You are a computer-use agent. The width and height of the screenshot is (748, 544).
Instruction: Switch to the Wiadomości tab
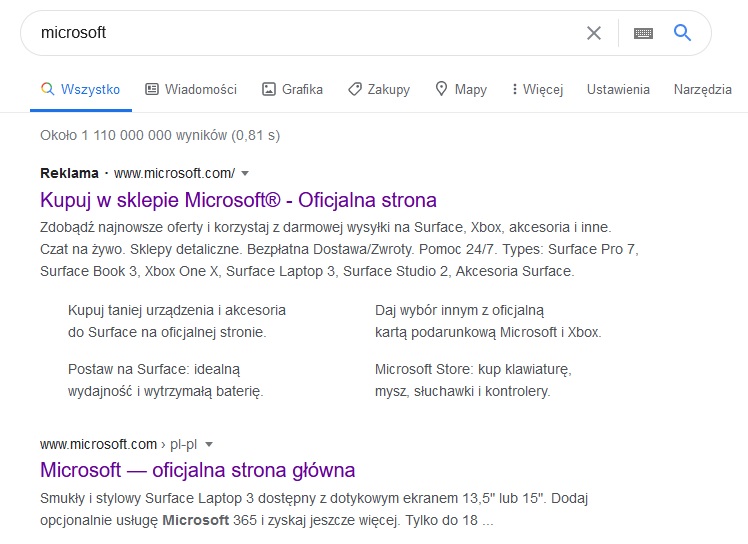click(191, 89)
